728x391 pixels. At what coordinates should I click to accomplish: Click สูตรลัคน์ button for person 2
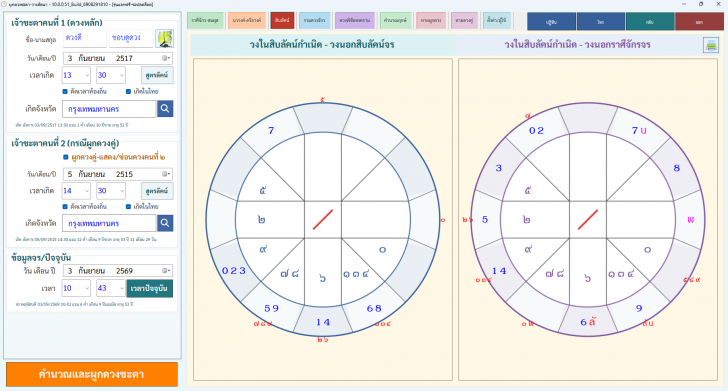point(157,191)
